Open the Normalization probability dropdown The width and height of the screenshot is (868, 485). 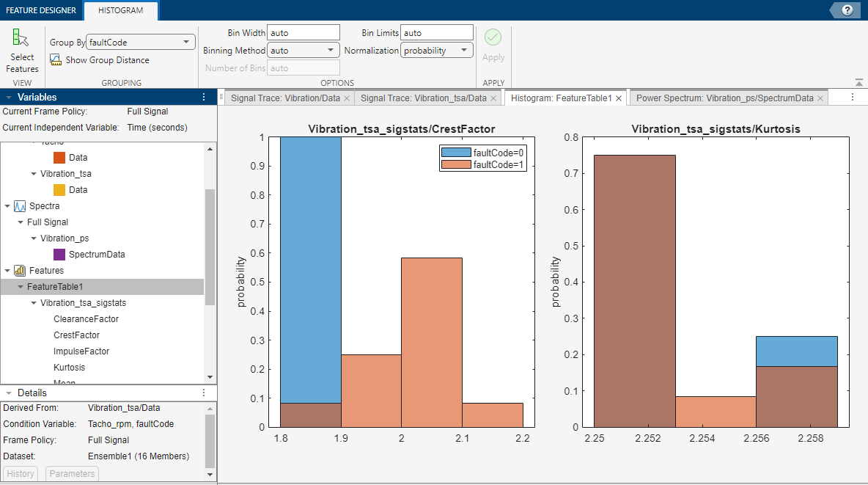click(437, 51)
